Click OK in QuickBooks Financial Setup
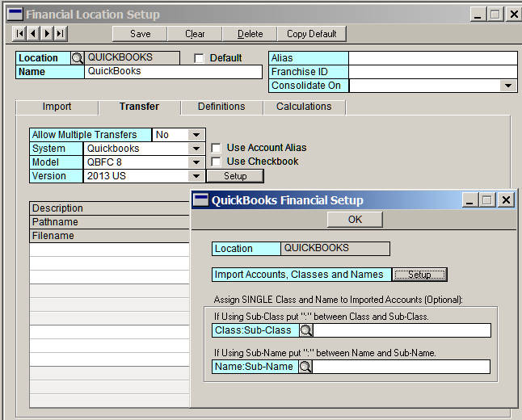The width and height of the screenshot is (522, 420). [x=355, y=220]
